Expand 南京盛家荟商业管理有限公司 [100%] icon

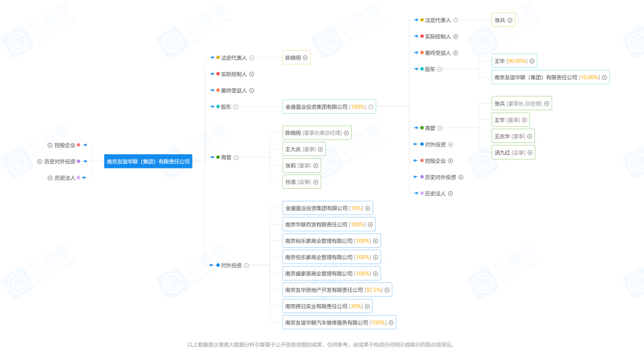point(376,274)
